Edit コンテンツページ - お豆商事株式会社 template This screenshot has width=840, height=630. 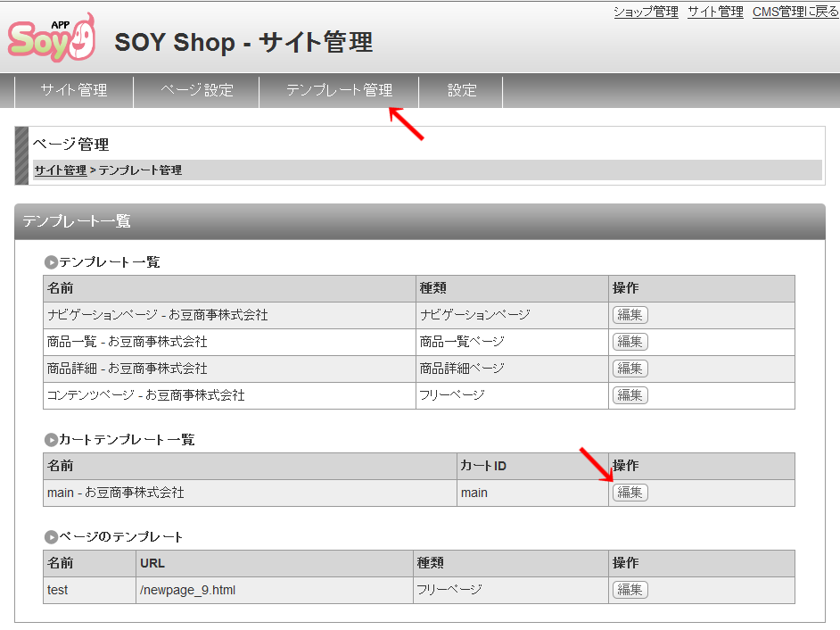click(630, 395)
